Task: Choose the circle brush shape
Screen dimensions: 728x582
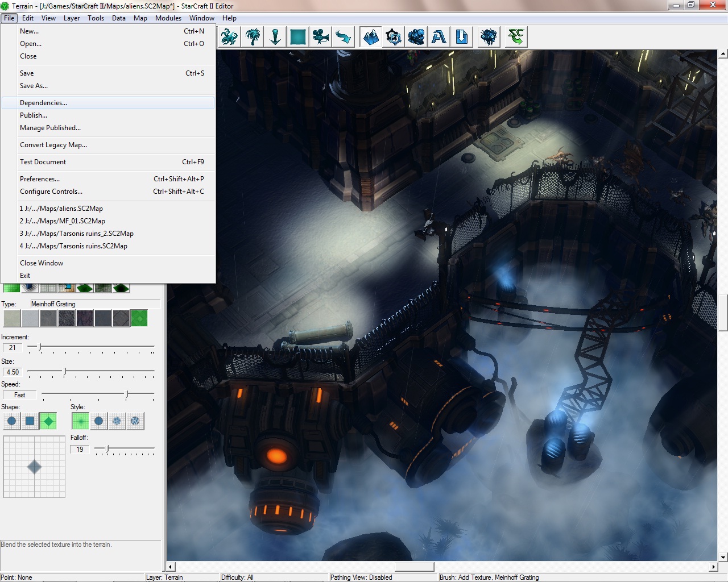Action: coord(11,421)
